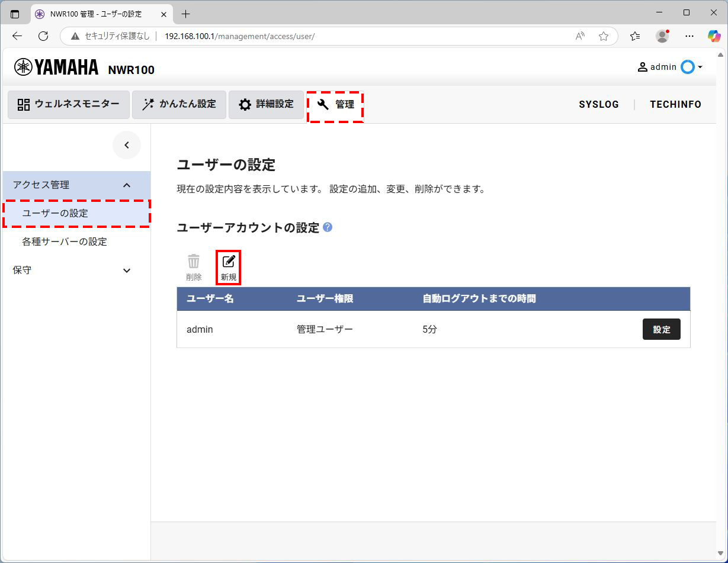Click the YAMAHA logo

click(55, 67)
